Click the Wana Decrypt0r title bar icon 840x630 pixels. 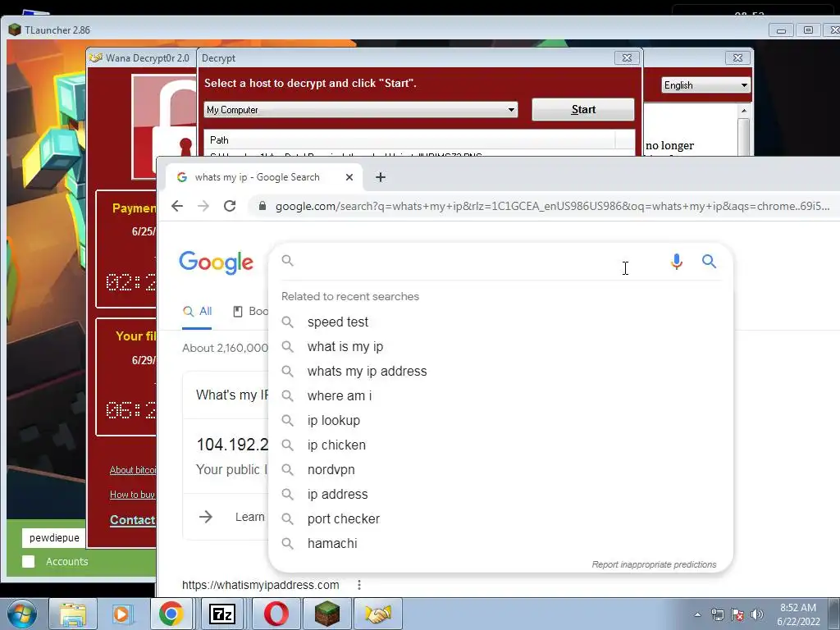(96, 58)
